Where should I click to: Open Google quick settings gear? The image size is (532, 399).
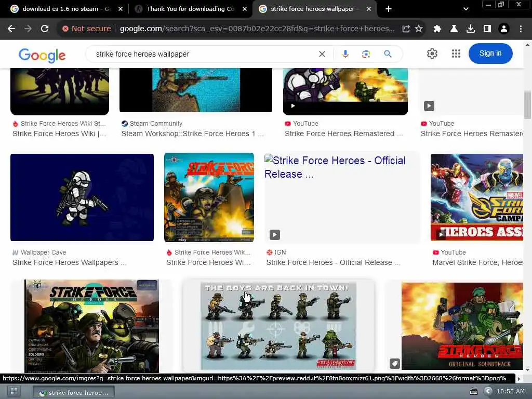pos(432,54)
